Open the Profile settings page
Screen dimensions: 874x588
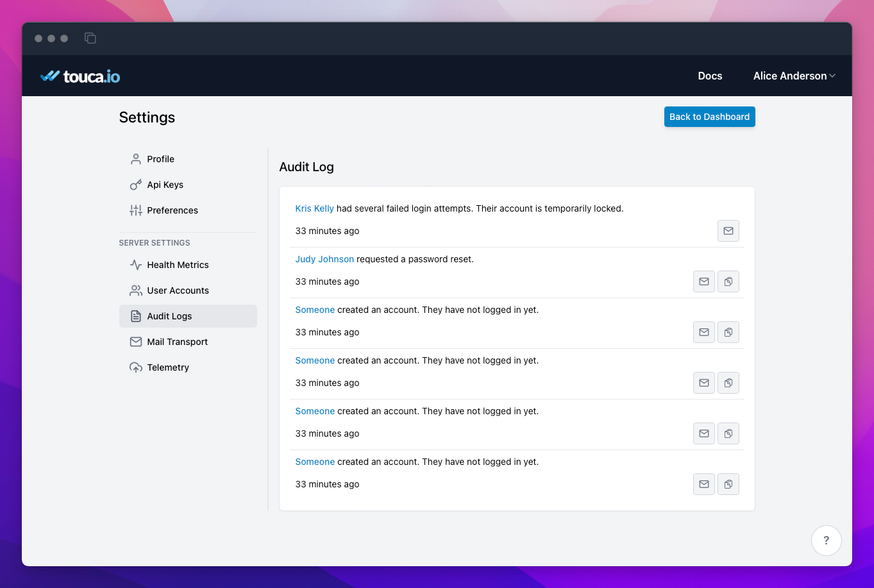(188, 159)
